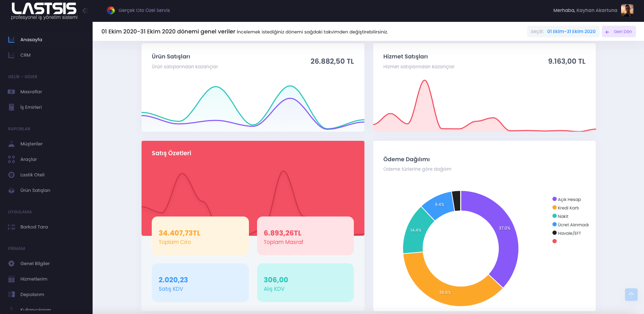Open Araçlar report

(29, 159)
